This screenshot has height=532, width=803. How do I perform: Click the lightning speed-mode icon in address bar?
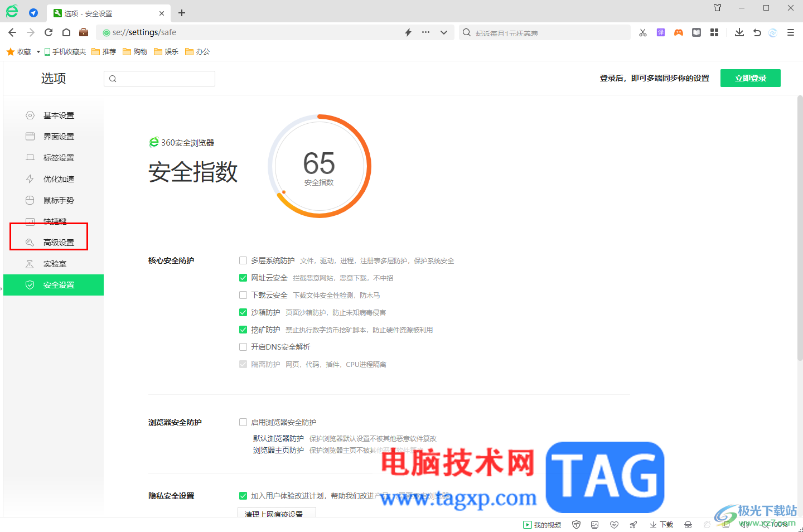click(x=408, y=32)
